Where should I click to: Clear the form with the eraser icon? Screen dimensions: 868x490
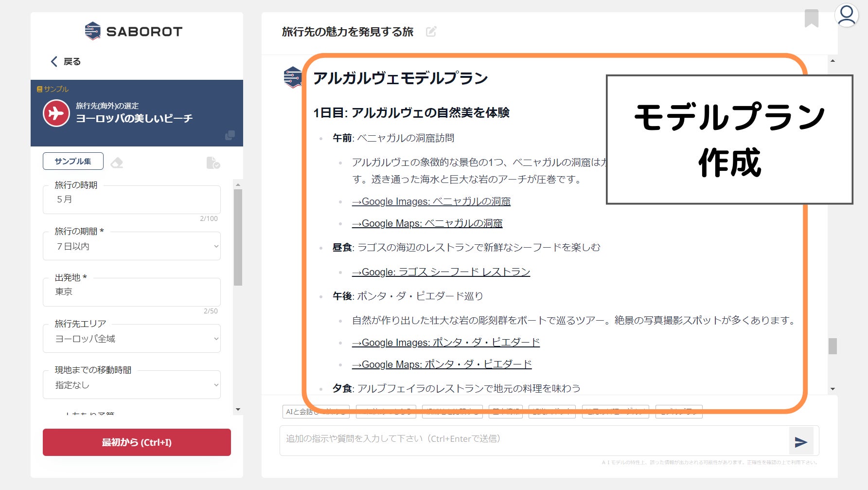click(x=117, y=163)
